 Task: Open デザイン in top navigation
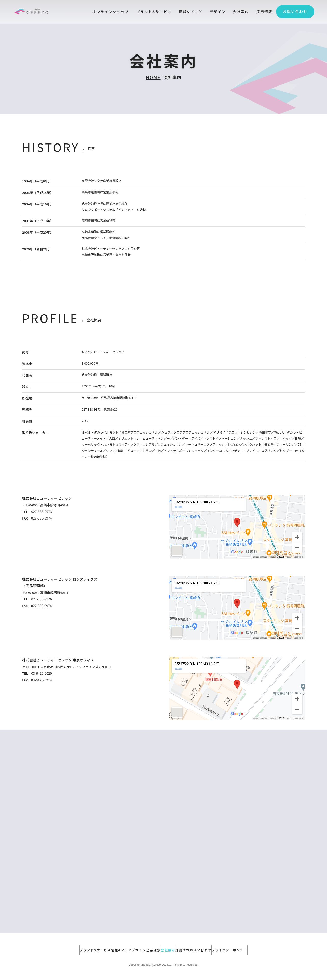click(217, 12)
